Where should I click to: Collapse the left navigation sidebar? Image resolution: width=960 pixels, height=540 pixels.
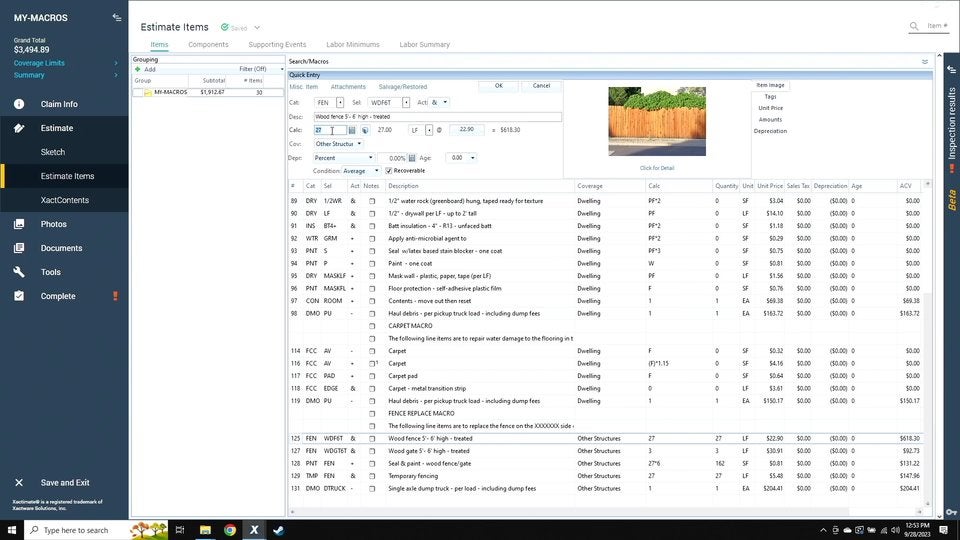click(117, 17)
